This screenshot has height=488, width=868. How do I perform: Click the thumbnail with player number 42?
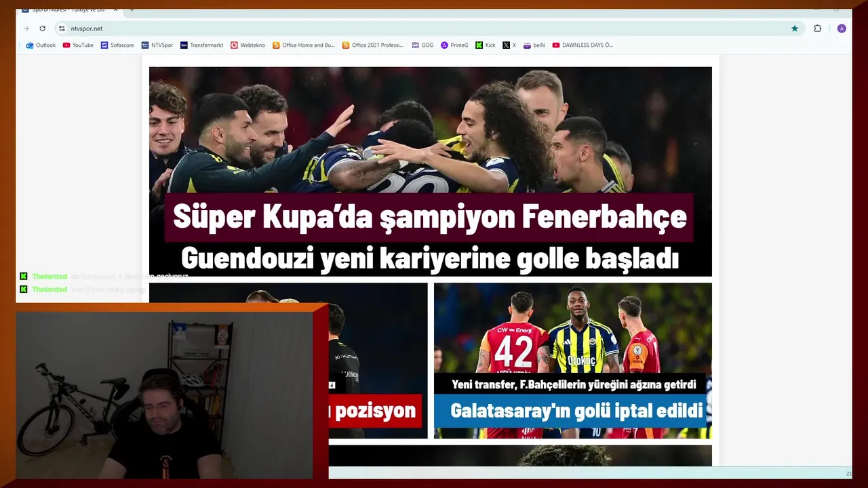coord(573,361)
